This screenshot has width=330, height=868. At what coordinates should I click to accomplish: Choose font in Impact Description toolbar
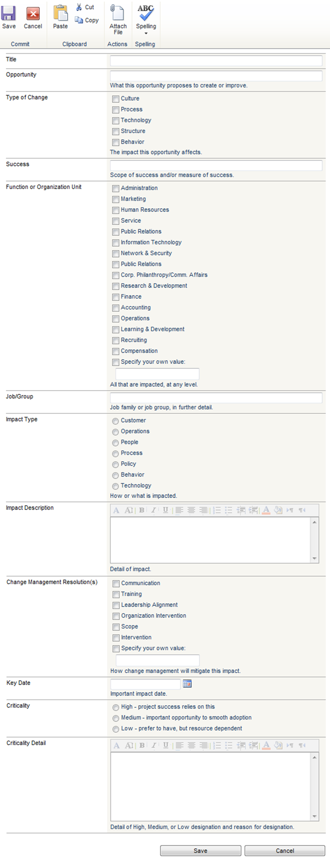pos(116,510)
